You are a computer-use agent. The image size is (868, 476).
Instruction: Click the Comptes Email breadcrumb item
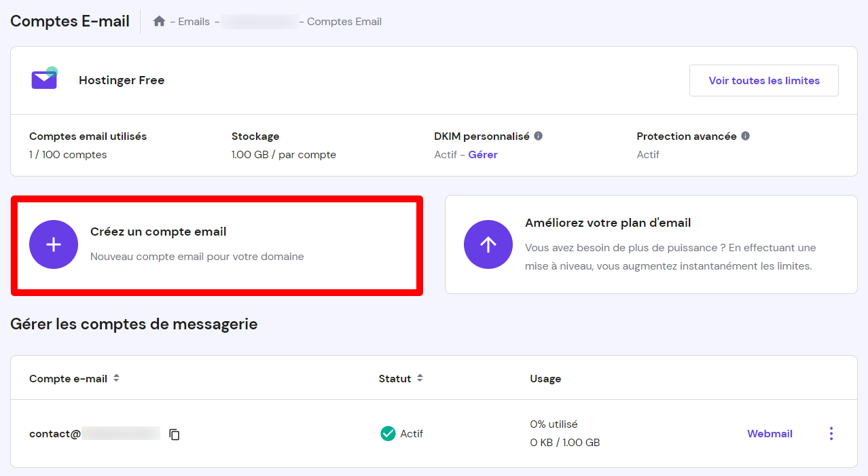coord(344,21)
